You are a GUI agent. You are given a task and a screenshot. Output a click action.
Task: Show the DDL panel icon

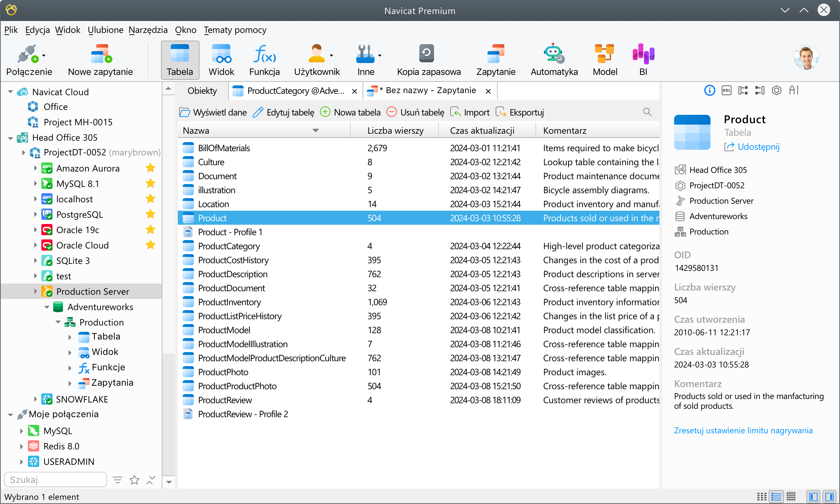pyautogui.click(x=726, y=91)
